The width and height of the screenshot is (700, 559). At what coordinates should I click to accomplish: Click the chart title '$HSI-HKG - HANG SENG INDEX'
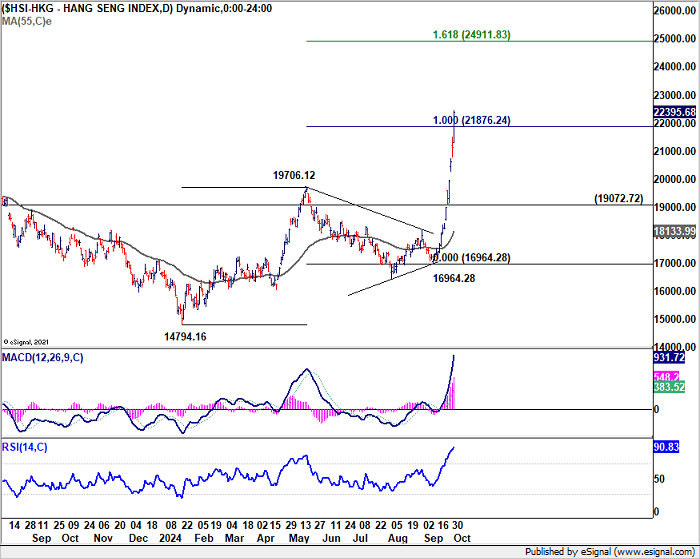click(86, 8)
